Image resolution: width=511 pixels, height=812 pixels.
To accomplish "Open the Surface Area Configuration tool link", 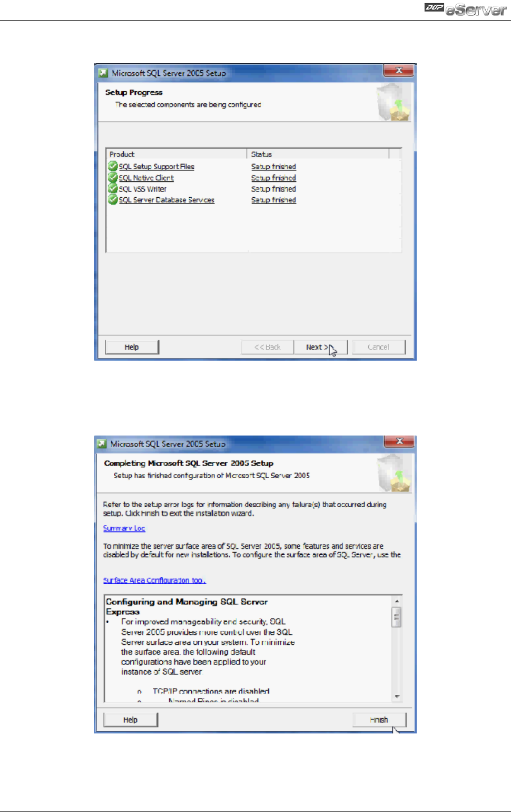I will click(x=154, y=580).
